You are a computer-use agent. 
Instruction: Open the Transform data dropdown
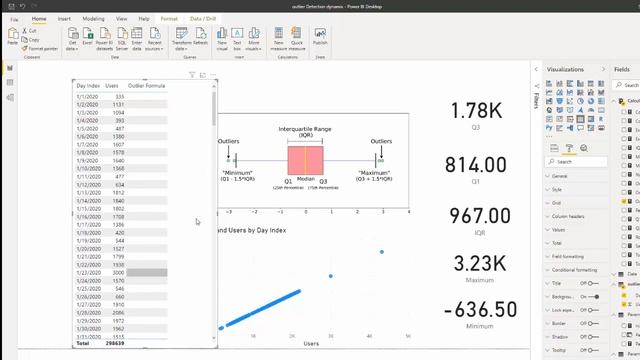(x=182, y=39)
